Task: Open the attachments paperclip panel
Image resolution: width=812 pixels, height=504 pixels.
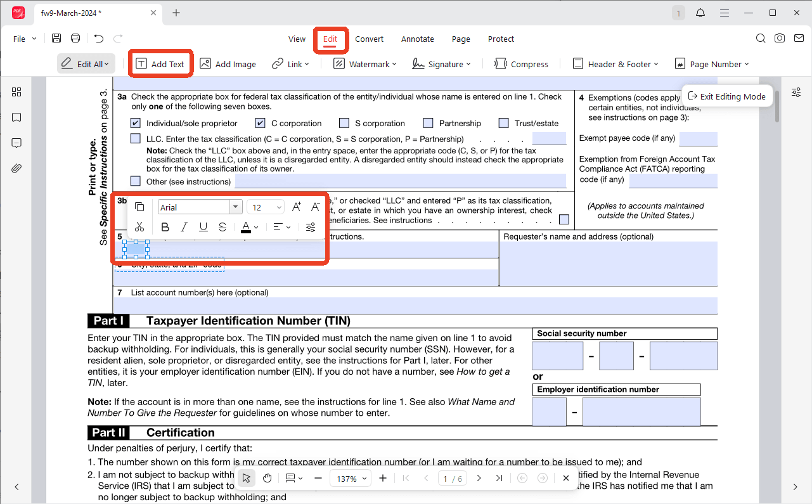Action: click(16, 168)
